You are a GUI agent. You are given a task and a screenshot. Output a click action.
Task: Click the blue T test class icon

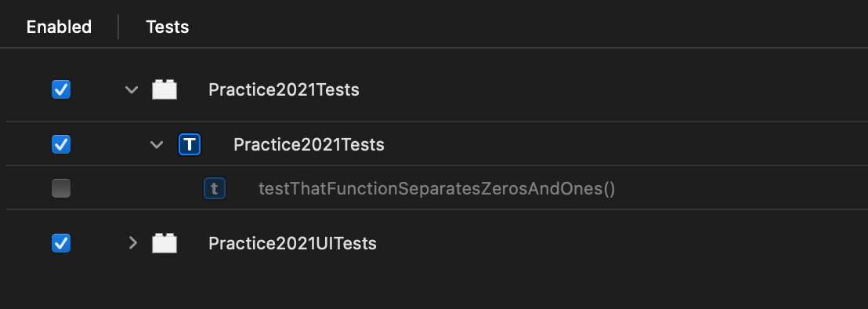190,144
